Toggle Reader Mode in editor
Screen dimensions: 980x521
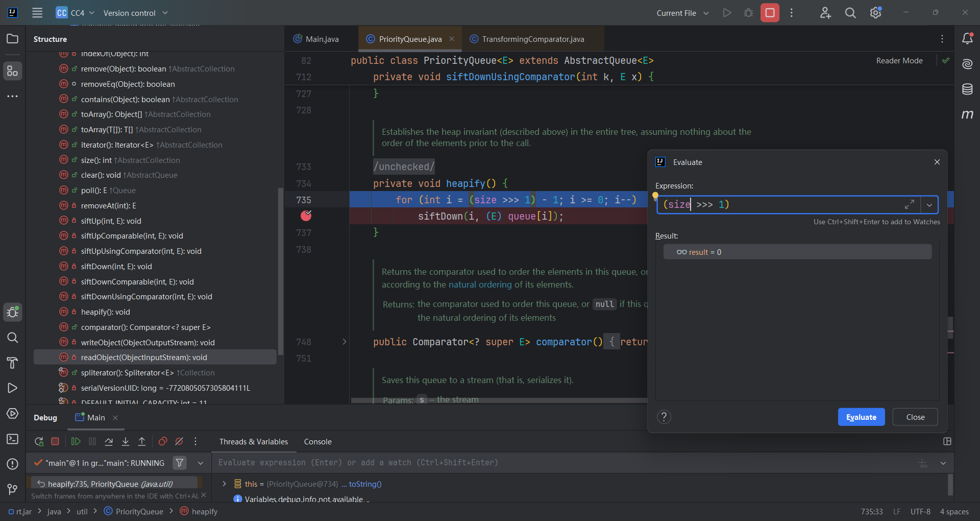(899, 61)
